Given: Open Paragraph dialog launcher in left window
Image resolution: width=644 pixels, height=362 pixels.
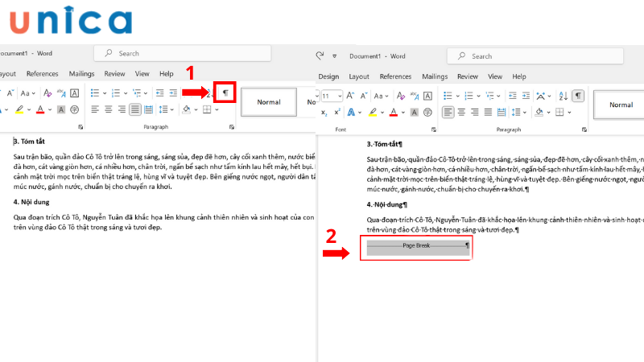Looking at the screenshot, I should click(x=232, y=127).
